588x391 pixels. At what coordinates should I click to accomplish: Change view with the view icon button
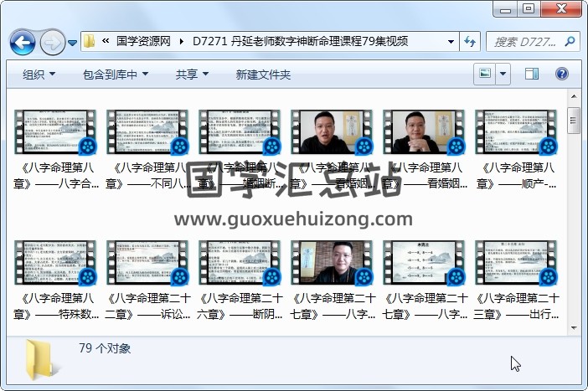pos(485,74)
